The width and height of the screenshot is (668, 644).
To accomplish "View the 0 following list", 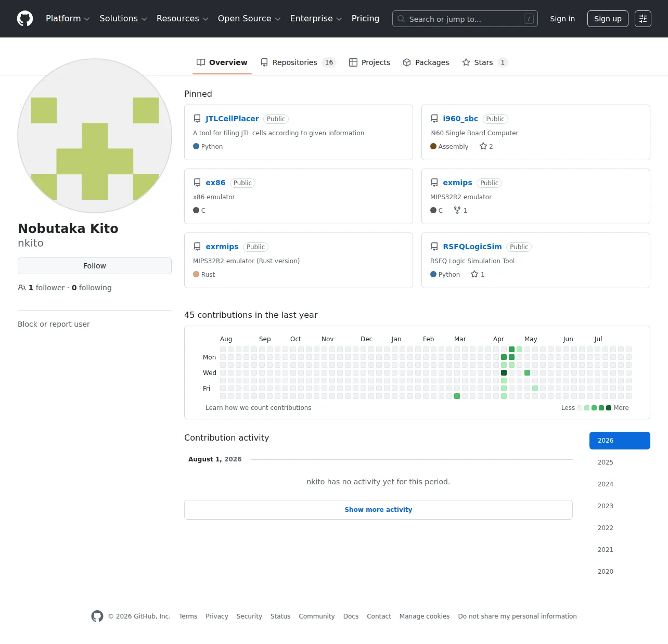I will [x=92, y=288].
